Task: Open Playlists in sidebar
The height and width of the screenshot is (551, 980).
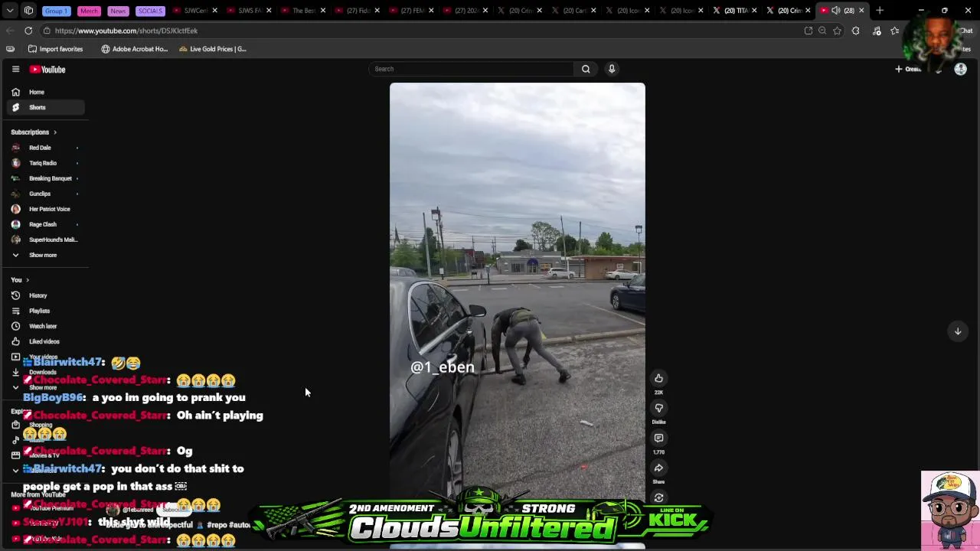Action: [45, 311]
